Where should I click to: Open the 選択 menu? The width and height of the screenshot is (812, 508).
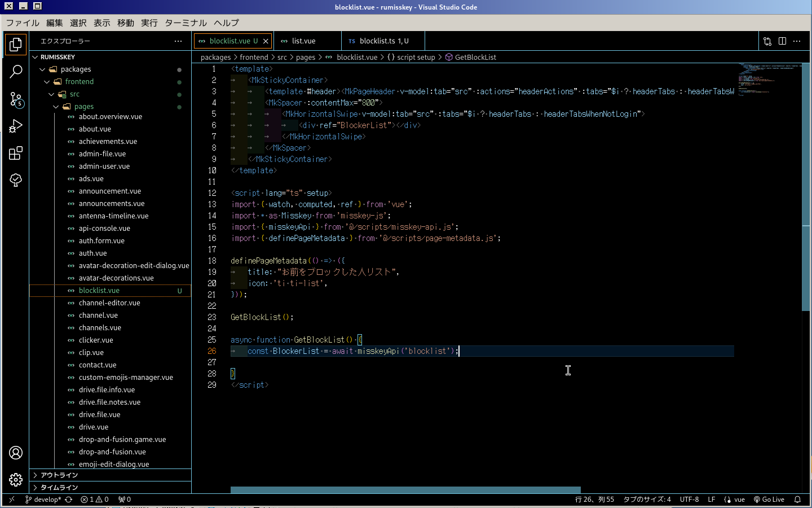click(x=78, y=23)
